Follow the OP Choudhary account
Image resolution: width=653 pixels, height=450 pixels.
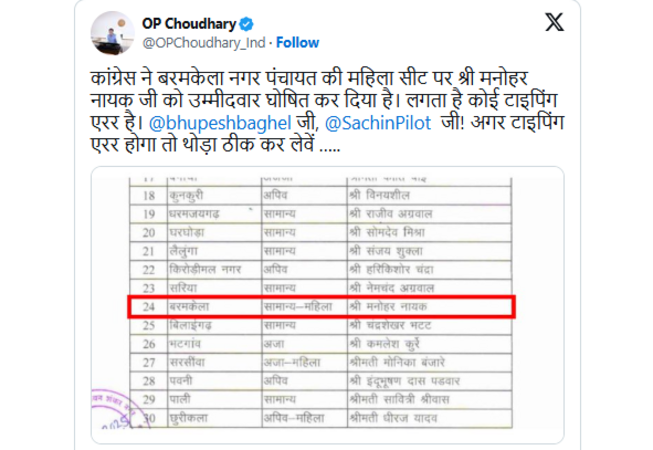297,42
